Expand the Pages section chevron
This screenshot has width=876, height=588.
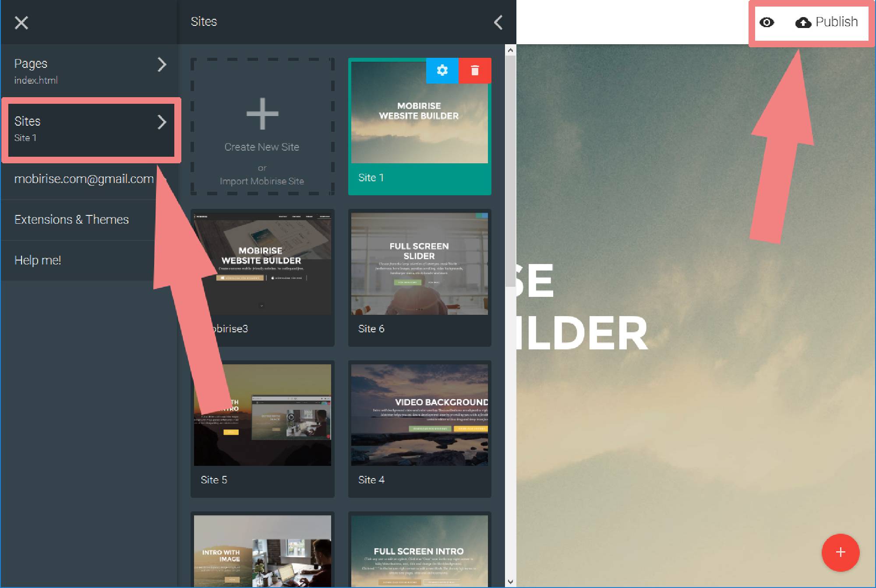pyautogui.click(x=163, y=63)
